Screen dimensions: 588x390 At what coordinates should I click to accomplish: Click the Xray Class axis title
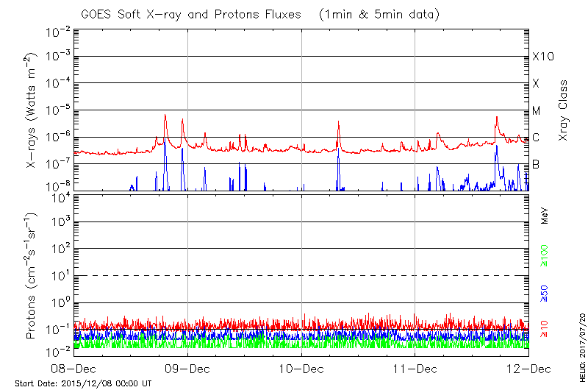click(564, 110)
